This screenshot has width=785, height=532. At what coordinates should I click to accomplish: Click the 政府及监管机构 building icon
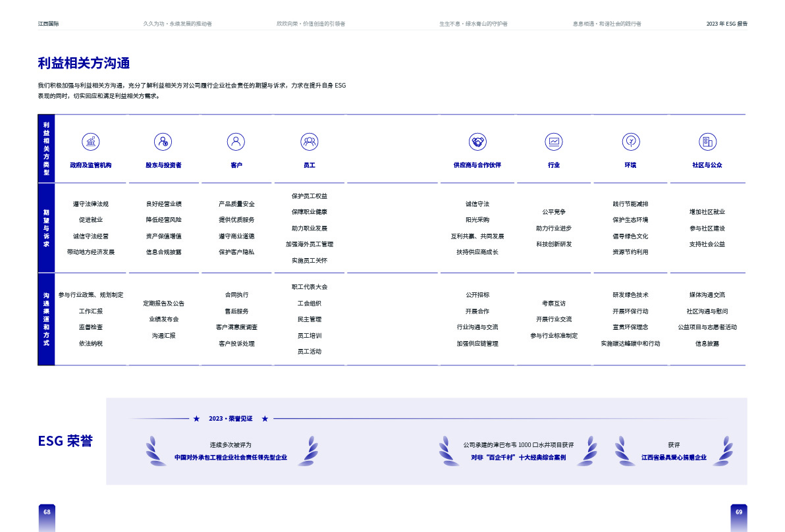(91, 142)
